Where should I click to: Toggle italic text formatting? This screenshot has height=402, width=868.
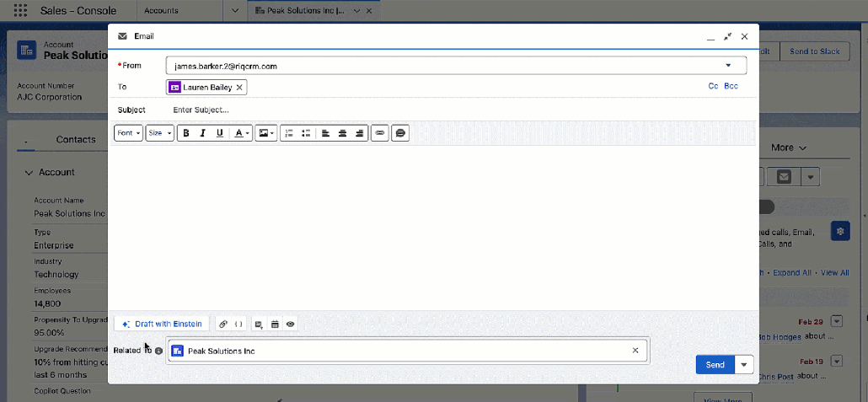tap(202, 133)
